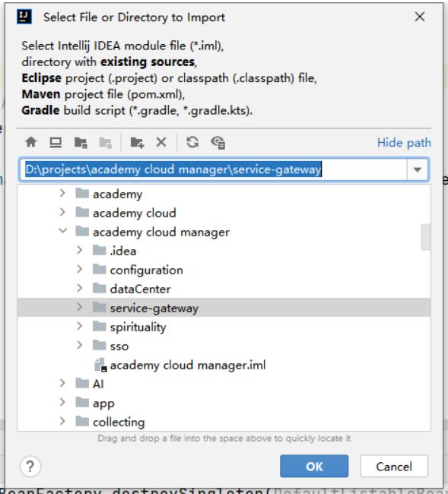Toggle show hidden files and directories icon

[x=218, y=143]
